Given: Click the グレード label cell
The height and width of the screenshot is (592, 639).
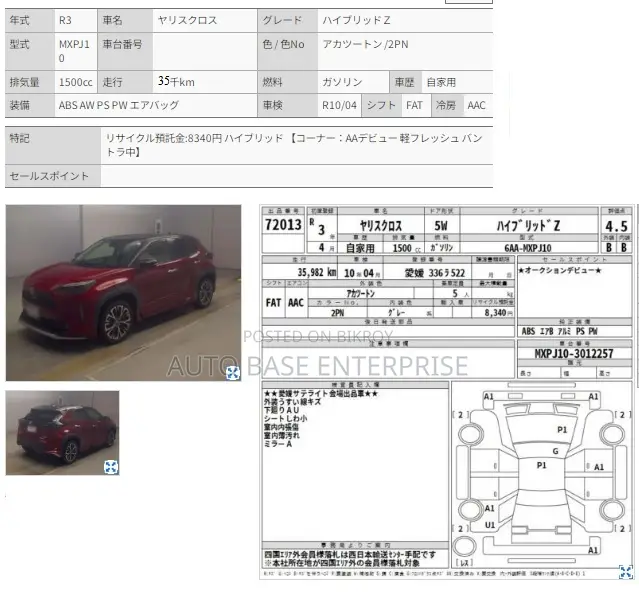Looking at the screenshot, I should tap(288, 20).
